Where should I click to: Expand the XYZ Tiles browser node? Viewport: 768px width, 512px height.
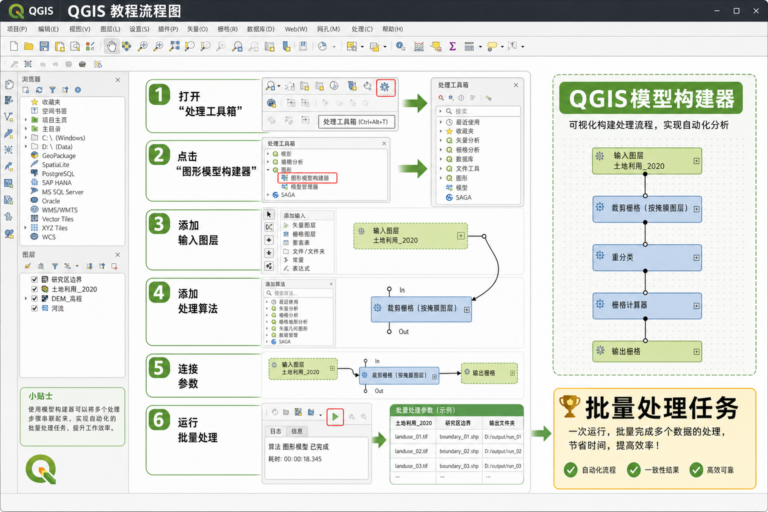coord(26,228)
